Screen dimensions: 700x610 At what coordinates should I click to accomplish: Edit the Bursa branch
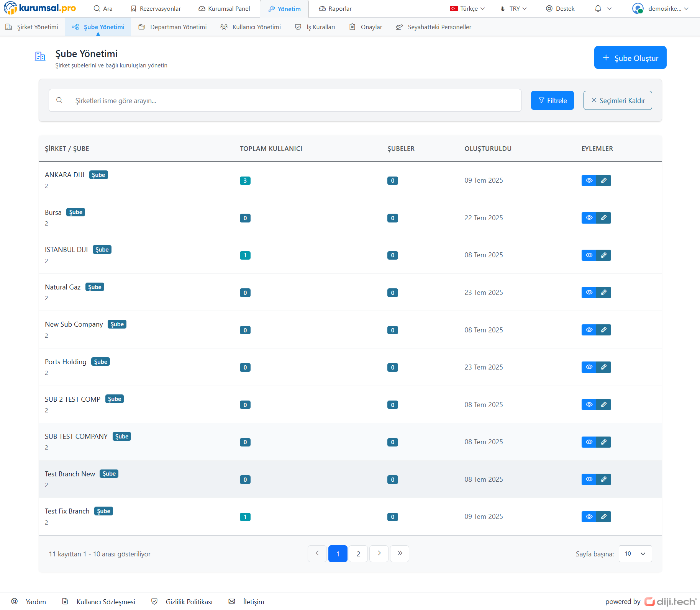point(604,218)
